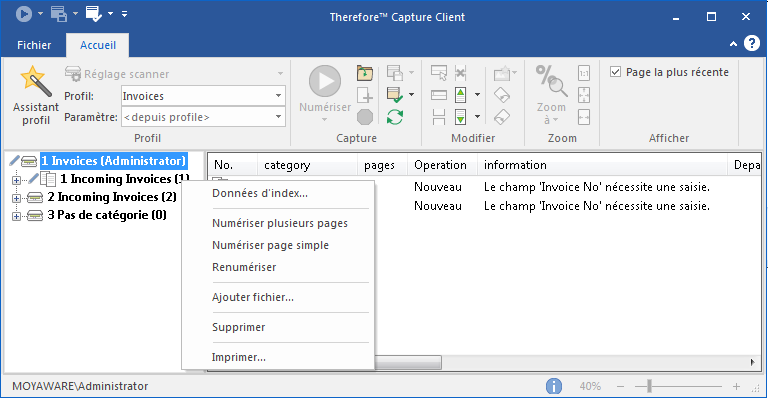Open dropdown arrow beside move page down
This screenshot has height=399, width=768.
pos(477,117)
